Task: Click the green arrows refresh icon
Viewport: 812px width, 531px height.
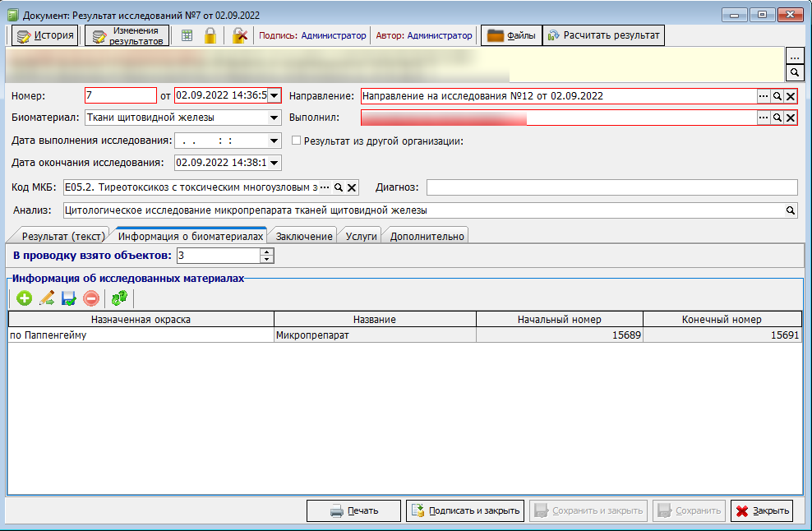Action: point(119,299)
